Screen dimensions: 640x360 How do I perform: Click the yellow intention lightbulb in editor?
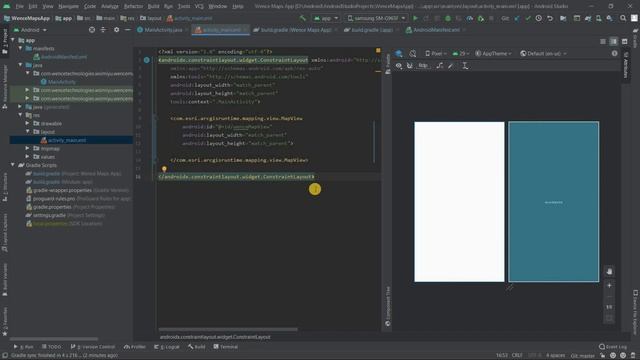(x=164, y=169)
